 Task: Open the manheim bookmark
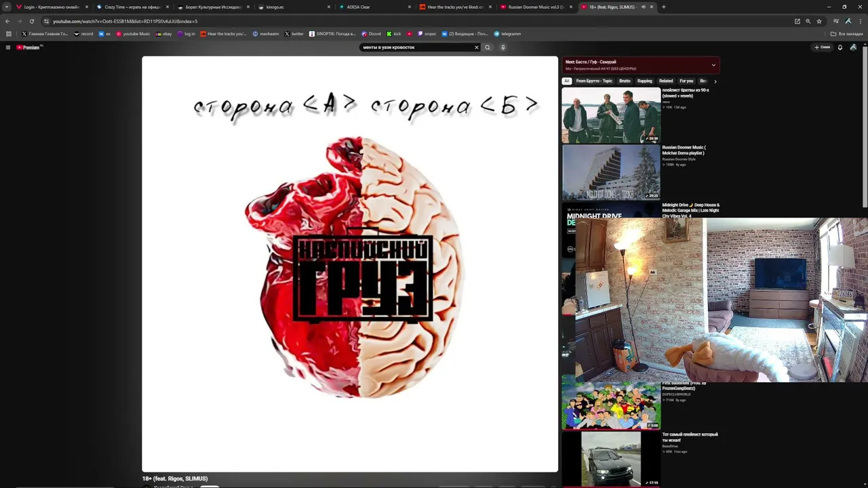(266, 34)
